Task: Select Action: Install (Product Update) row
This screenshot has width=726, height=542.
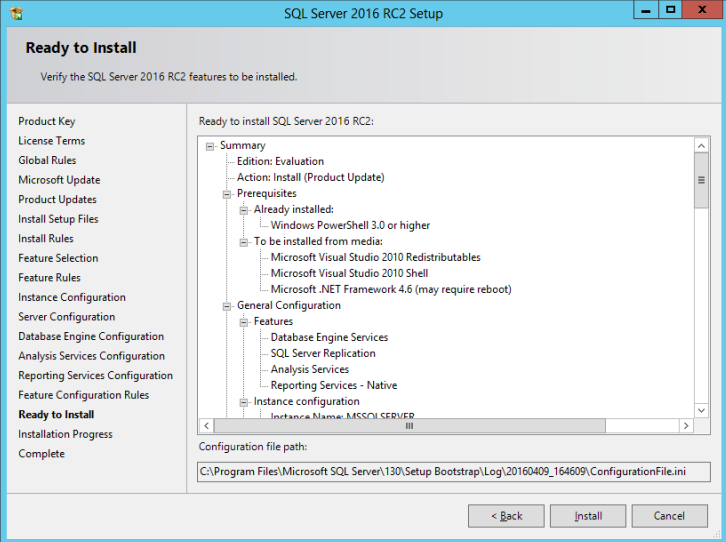Action: click(311, 177)
